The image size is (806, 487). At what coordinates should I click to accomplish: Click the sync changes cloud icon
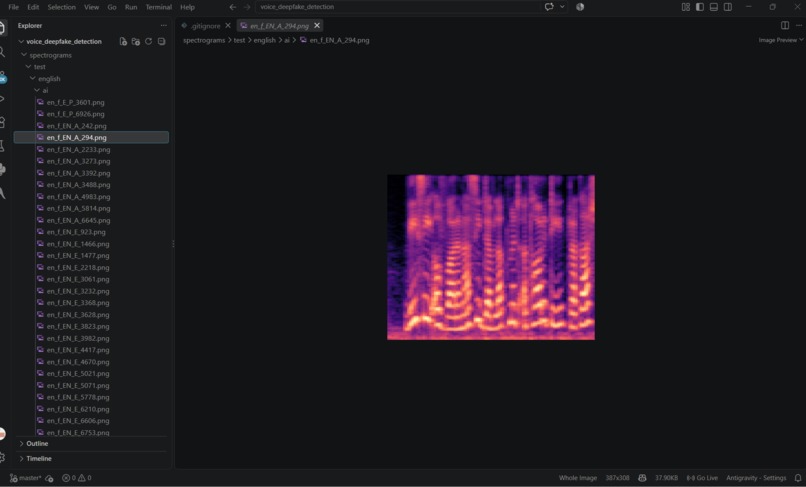coord(49,478)
